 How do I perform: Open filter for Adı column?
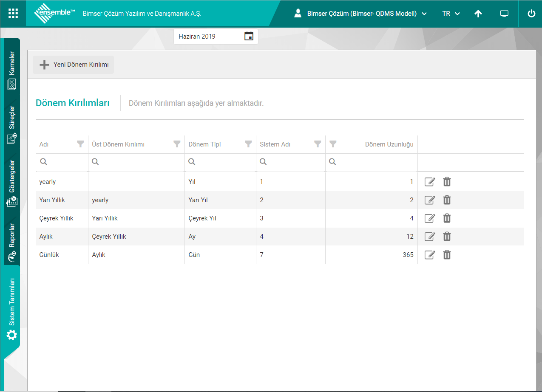[80, 144]
